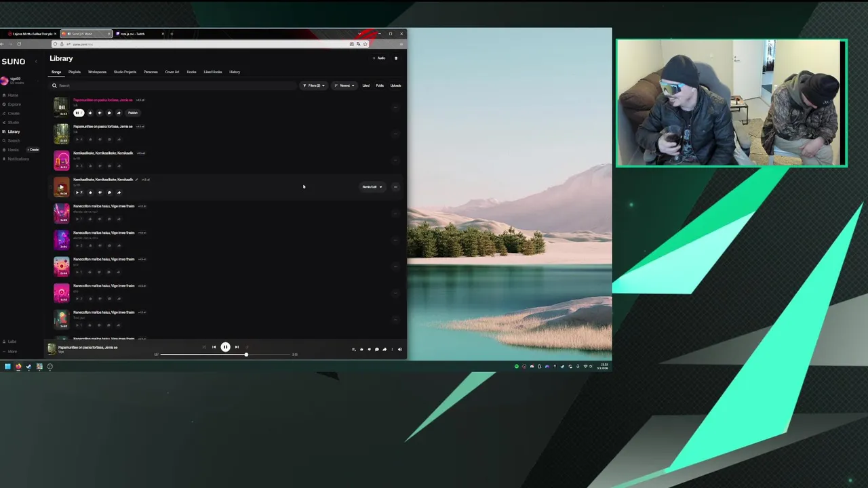Click the + Audio button
868x488 pixels.
coord(379,58)
